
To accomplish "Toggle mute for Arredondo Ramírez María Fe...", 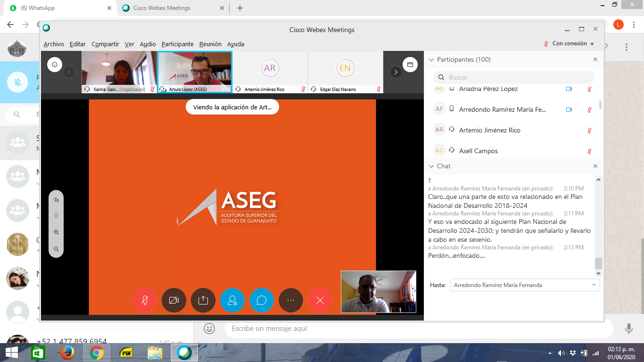I will (589, 110).
